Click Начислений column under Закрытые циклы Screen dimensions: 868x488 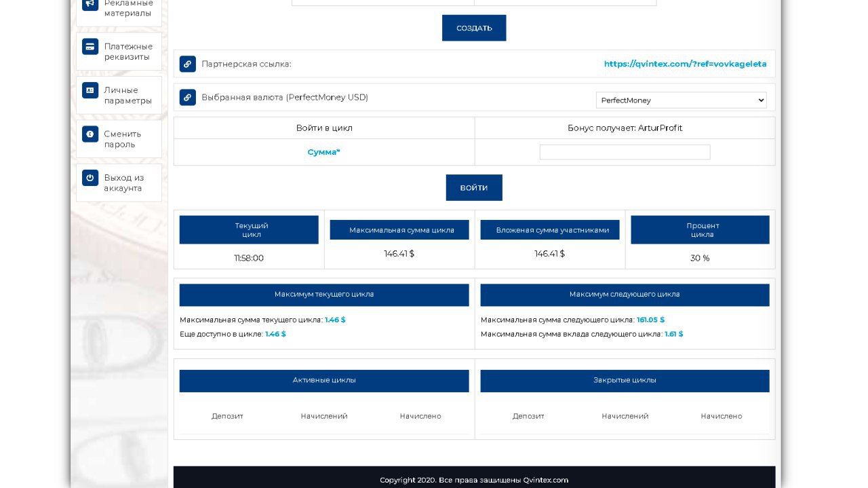625,416
